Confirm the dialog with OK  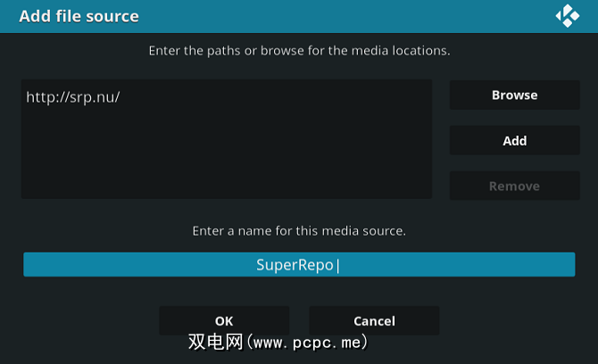pos(224,321)
